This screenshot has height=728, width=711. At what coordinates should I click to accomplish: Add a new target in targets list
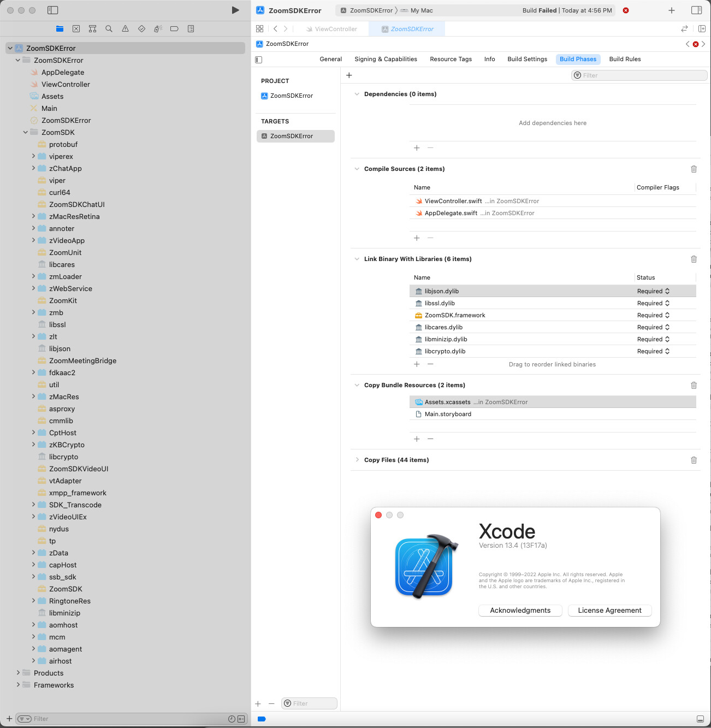coord(258,704)
